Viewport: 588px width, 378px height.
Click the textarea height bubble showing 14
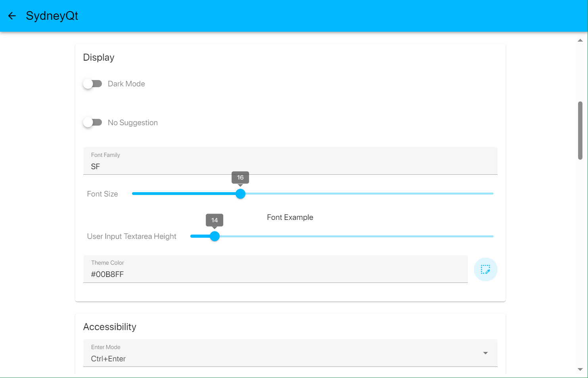point(215,220)
